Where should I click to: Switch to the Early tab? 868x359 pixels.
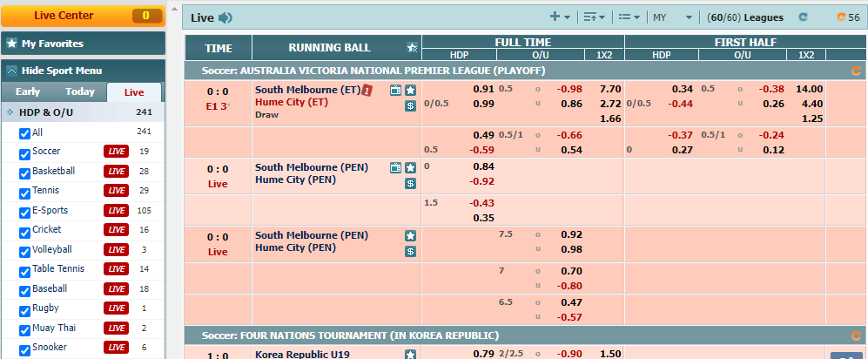pyautogui.click(x=28, y=92)
